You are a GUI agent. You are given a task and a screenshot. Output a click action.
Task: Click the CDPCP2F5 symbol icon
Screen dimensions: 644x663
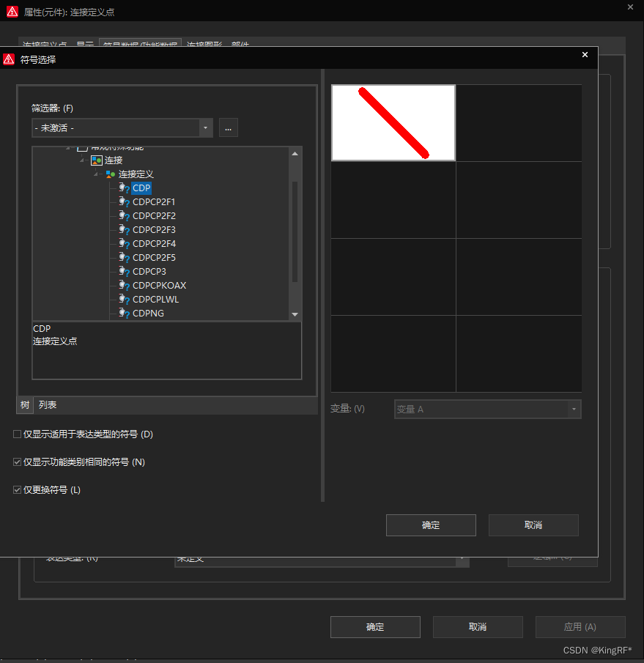[x=124, y=257]
